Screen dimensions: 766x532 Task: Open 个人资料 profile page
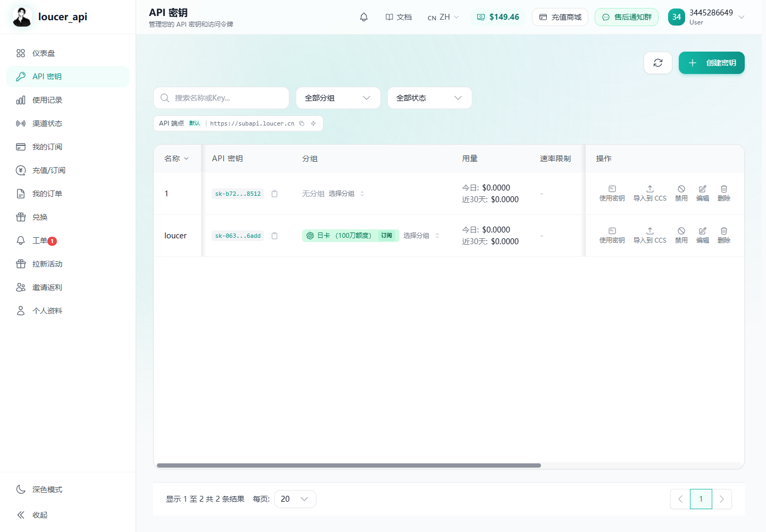pos(68,311)
